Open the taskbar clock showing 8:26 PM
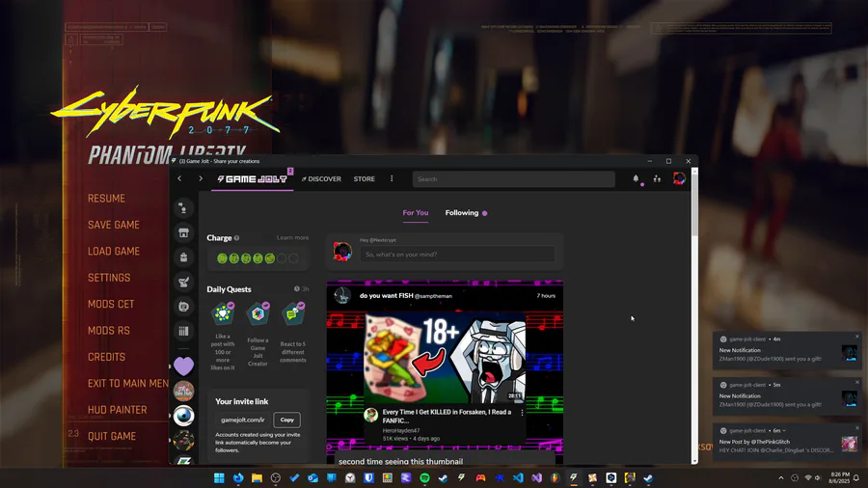 pos(839,477)
